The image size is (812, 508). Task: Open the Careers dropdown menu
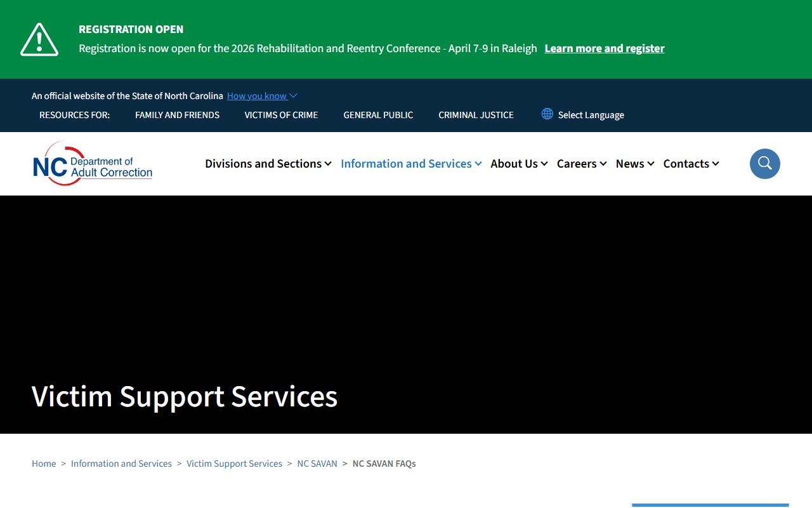[x=581, y=164]
